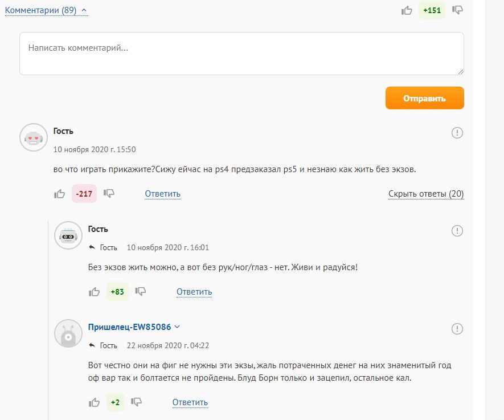
Task: Reply to the comment rated -217
Action: coord(163,194)
